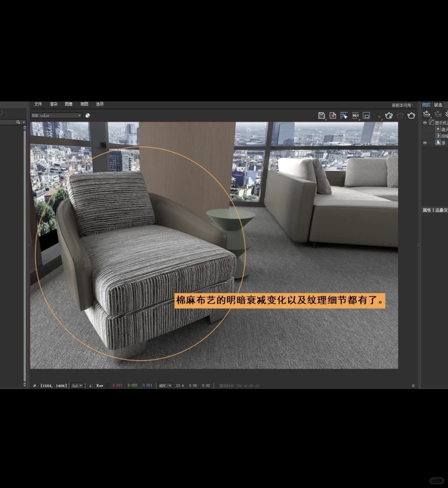The height and width of the screenshot is (488, 448).
Task: Open the HSV color mode dropdown
Action: pos(165,386)
